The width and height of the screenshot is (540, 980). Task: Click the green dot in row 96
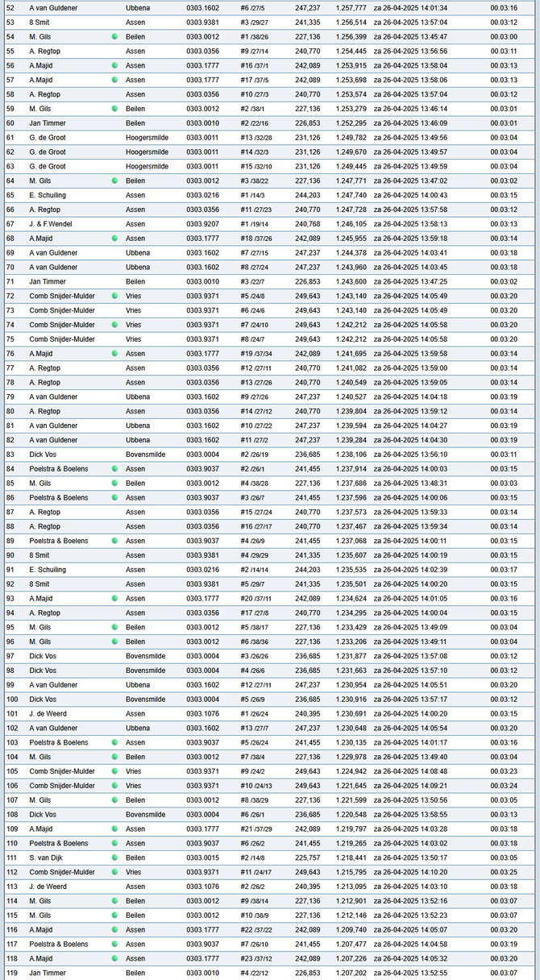[x=114, y=642]
